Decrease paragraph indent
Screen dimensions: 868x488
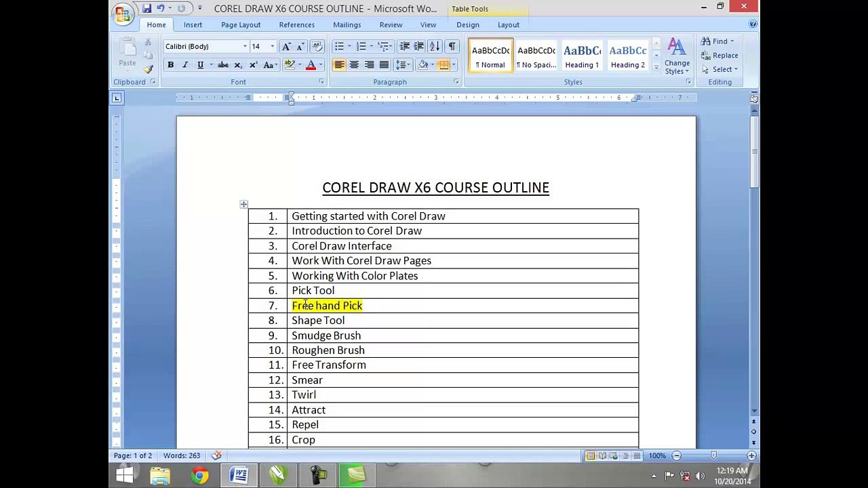405,47
